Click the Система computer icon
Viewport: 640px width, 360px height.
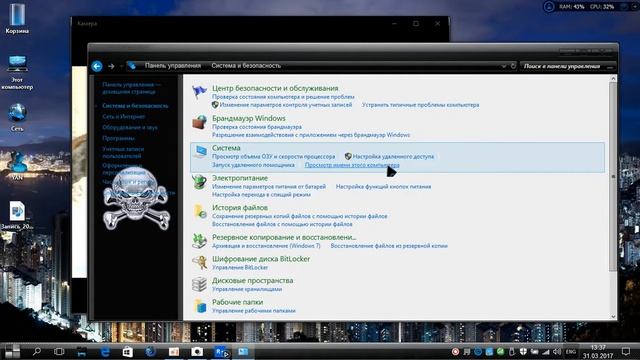pos(200,152)
